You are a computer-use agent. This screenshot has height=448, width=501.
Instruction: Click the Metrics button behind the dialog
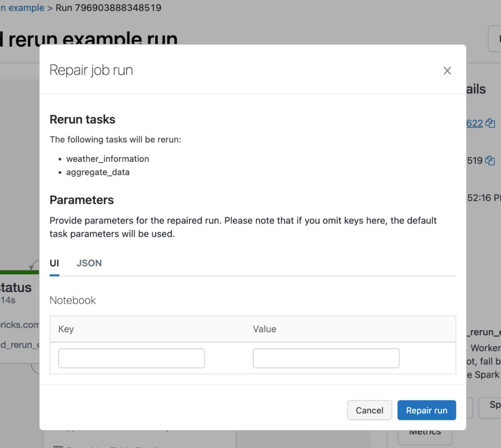[x=425, y=434]
